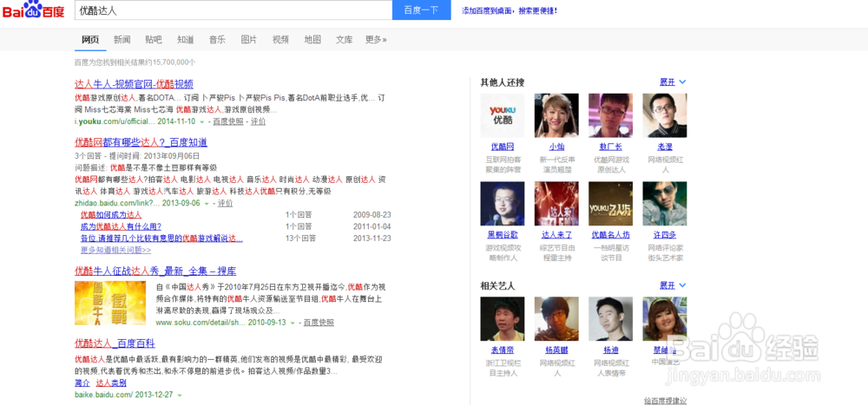Open the 达人类别 sublink under 百度百科
The width and height of the screenshot is (868, 405).
tap(111, 382)
